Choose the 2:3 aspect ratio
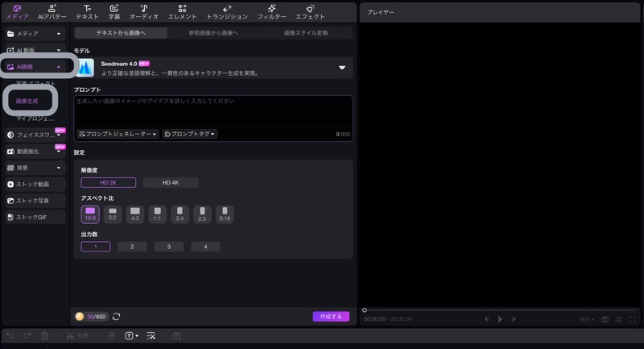 (202, 214)
